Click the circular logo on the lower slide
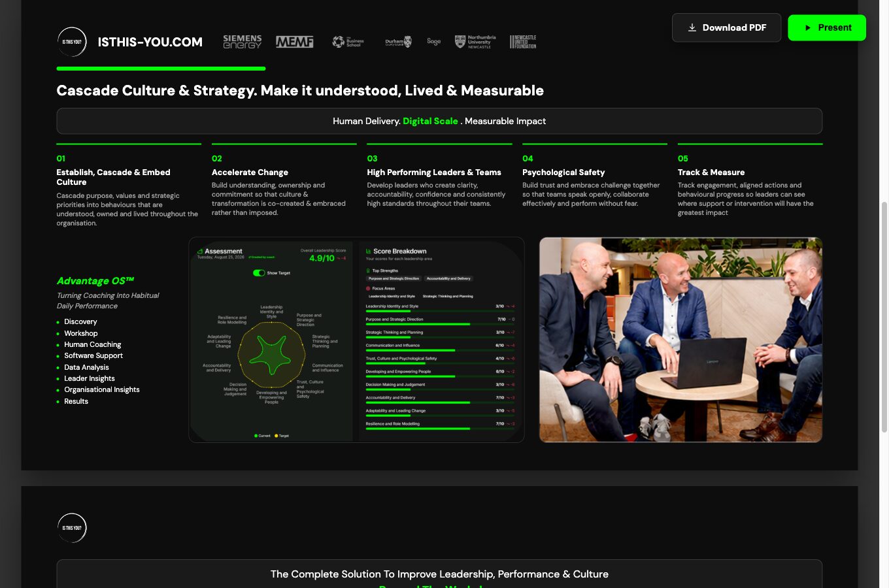 pos(72,528)
